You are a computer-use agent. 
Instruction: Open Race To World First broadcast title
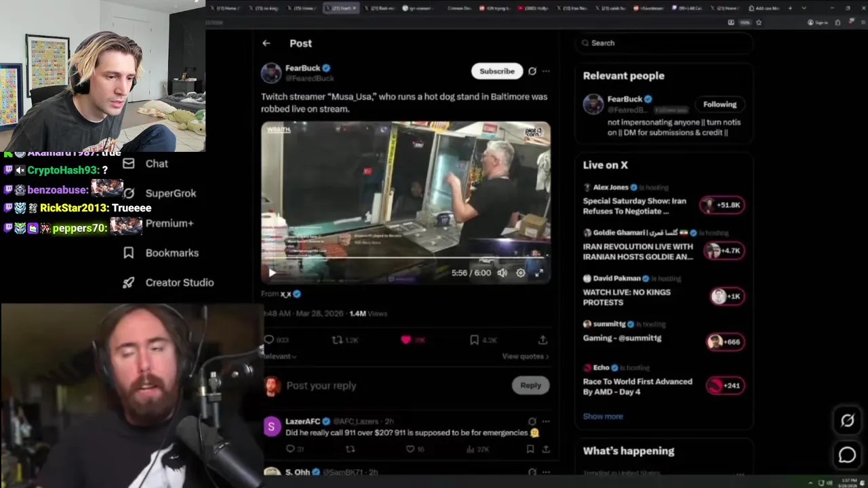(637, 386)
